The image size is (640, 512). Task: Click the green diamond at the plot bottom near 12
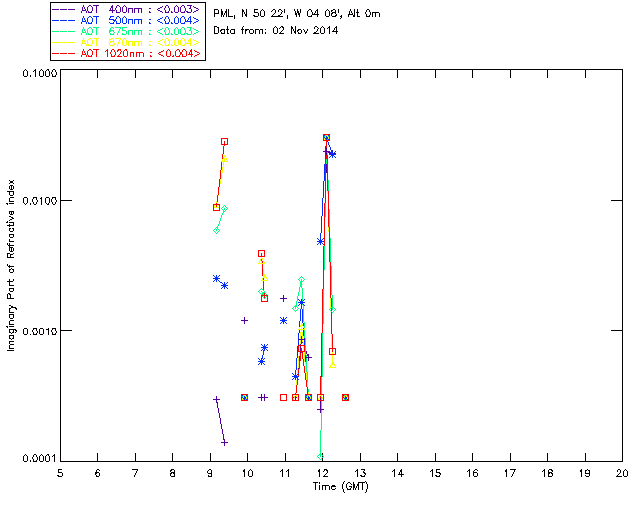[320, 456]
